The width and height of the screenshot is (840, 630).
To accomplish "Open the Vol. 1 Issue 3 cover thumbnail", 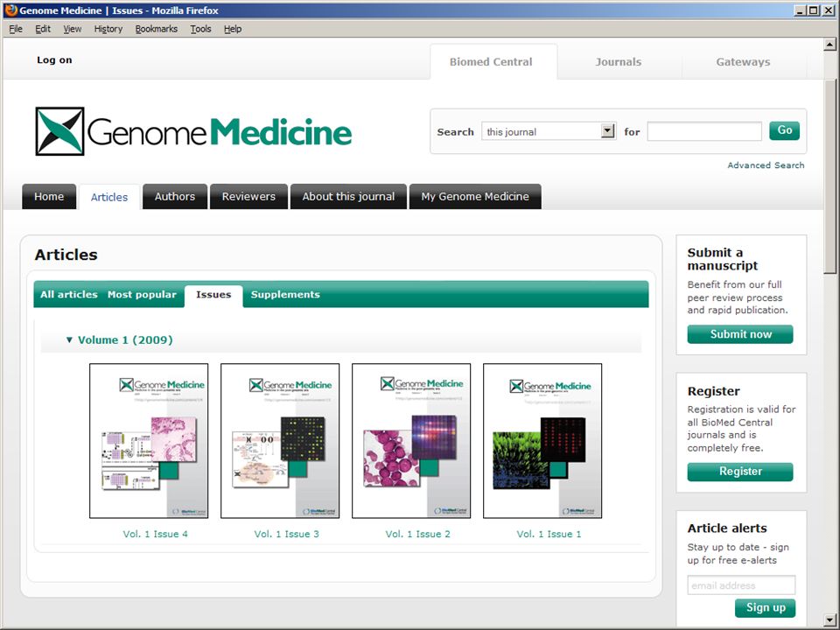I will coord(280,441).
